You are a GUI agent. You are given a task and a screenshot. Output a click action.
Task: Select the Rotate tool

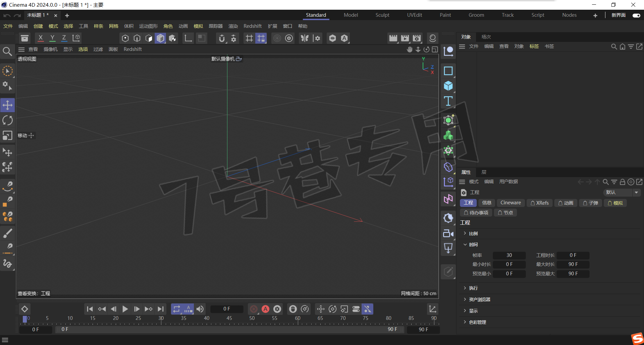pyautogui.click(x=7, y=120)
